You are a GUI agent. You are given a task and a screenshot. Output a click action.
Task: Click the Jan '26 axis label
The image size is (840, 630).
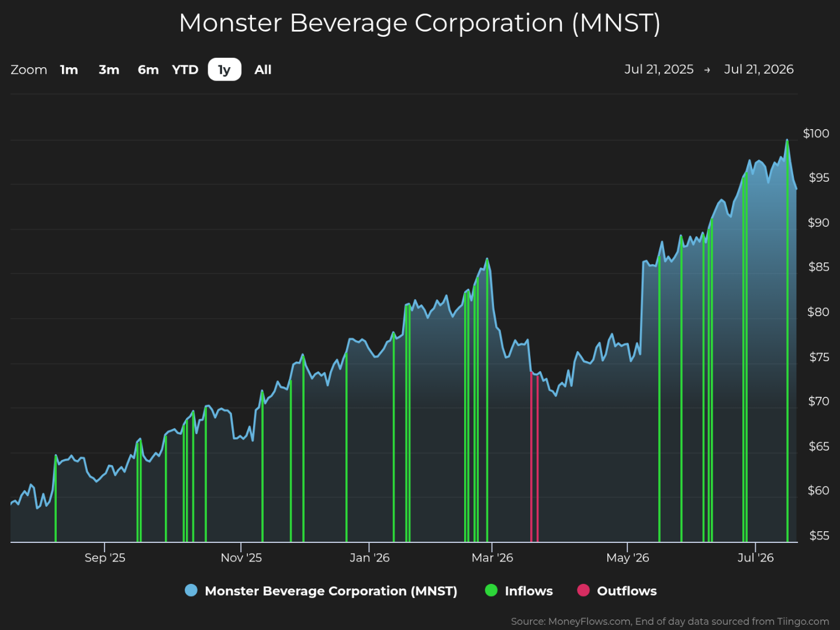(369, 558)
